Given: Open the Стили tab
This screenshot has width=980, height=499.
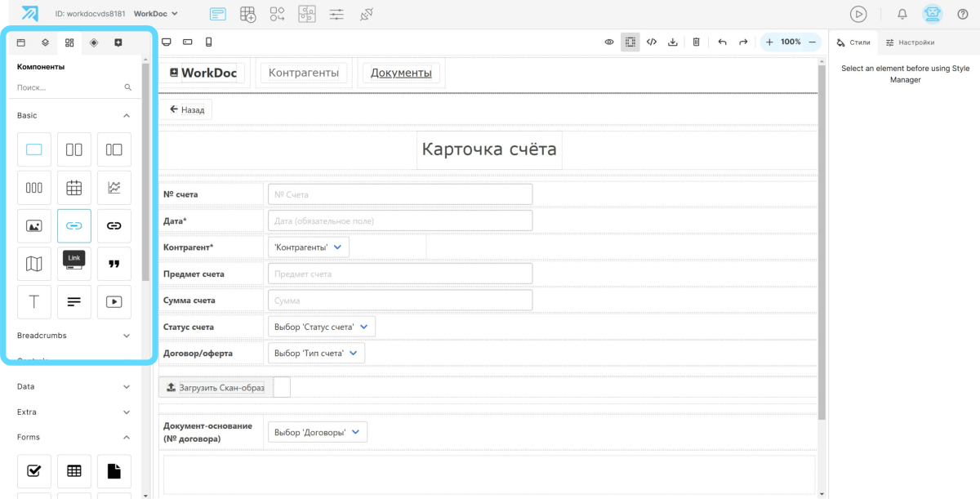Looking at the screenshot, I should point(853,42).
